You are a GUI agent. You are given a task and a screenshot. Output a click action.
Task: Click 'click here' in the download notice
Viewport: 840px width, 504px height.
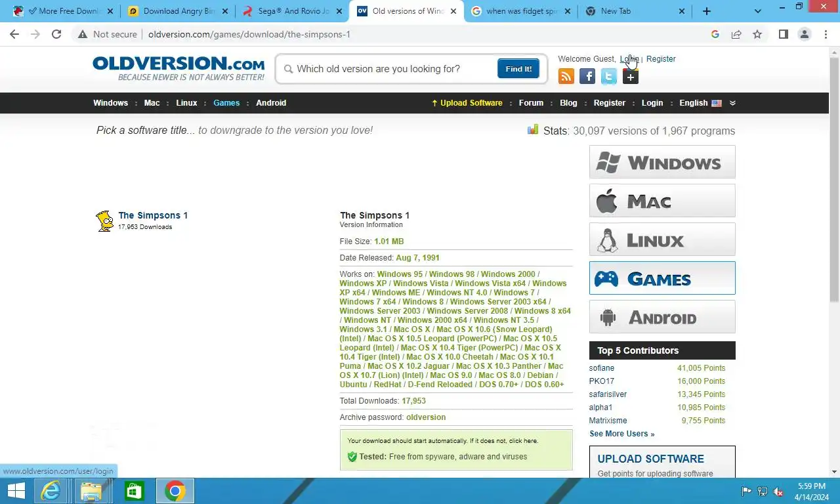click(523, 441)
